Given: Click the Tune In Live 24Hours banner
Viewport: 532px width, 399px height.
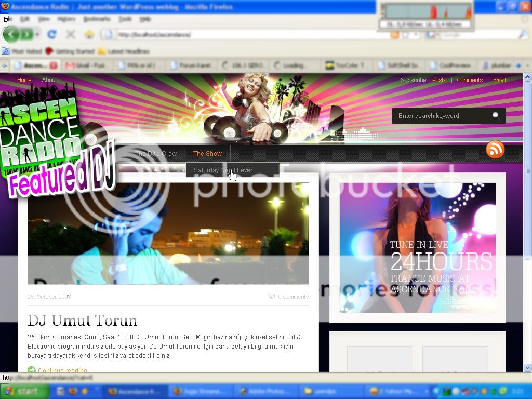Looking at the screenshot, I should click(x=418, y=248).
